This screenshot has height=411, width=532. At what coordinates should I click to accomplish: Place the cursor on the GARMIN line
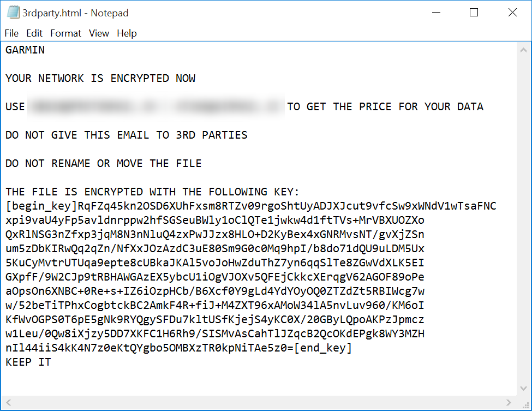tap(25, 50)
